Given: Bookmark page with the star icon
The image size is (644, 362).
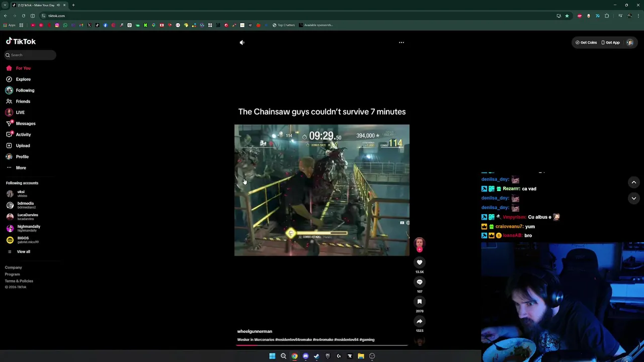Looking at the screenshot, I should (x=567, y=16).
